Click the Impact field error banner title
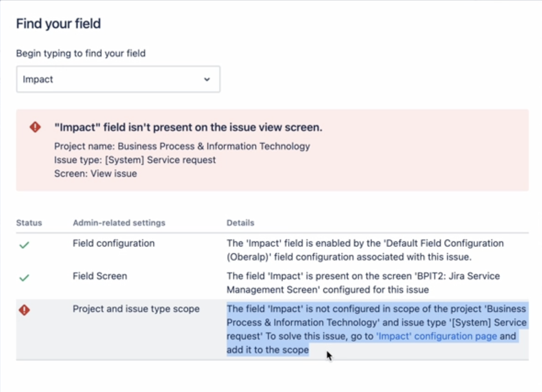Viewport: 542px width, 392px height. [188, 127]
